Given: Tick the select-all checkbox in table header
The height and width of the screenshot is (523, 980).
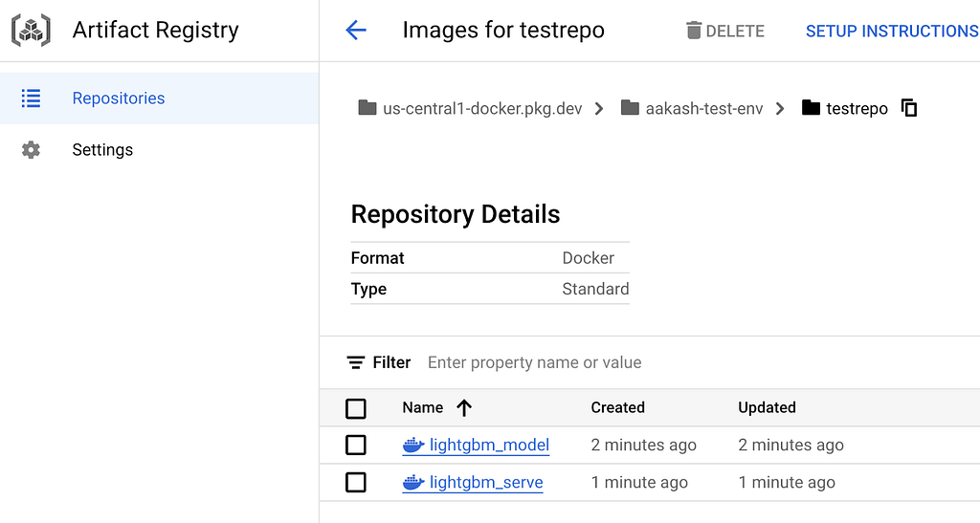Looking at the screenshot, I should pyautogui.click(x=356, y=409).
